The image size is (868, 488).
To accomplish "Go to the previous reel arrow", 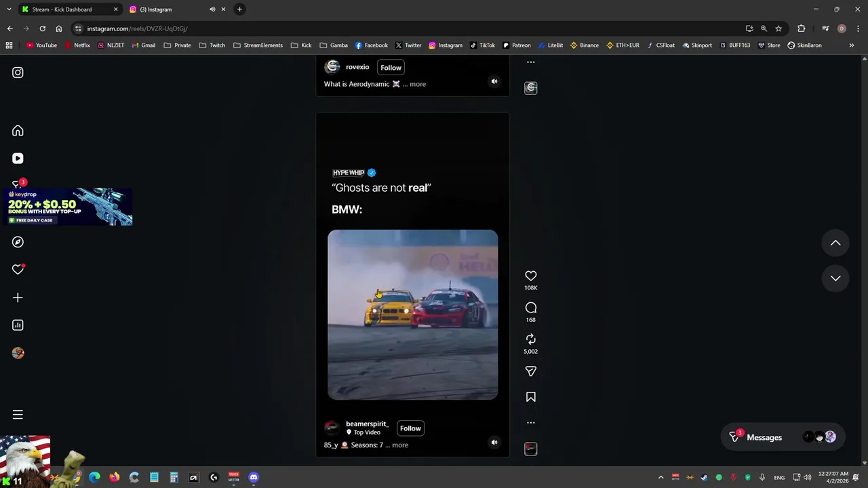I will coord(835,243).
